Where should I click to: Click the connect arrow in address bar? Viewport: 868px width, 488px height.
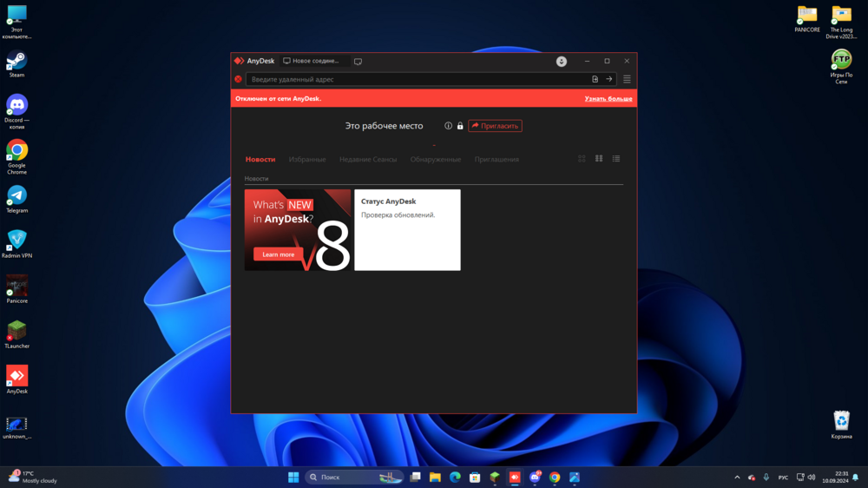tap(609, 79)
